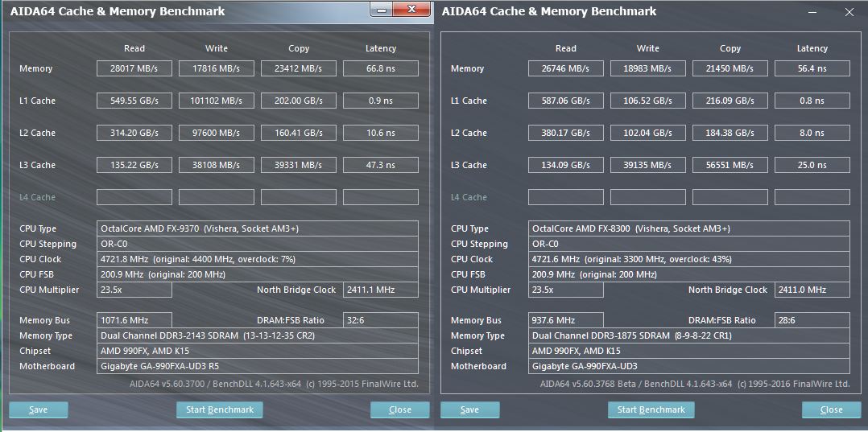This screenshot has height=432, width=868.
Task: Click Memory Bus value 1071.6 MHz
Action: coord(134,320)
